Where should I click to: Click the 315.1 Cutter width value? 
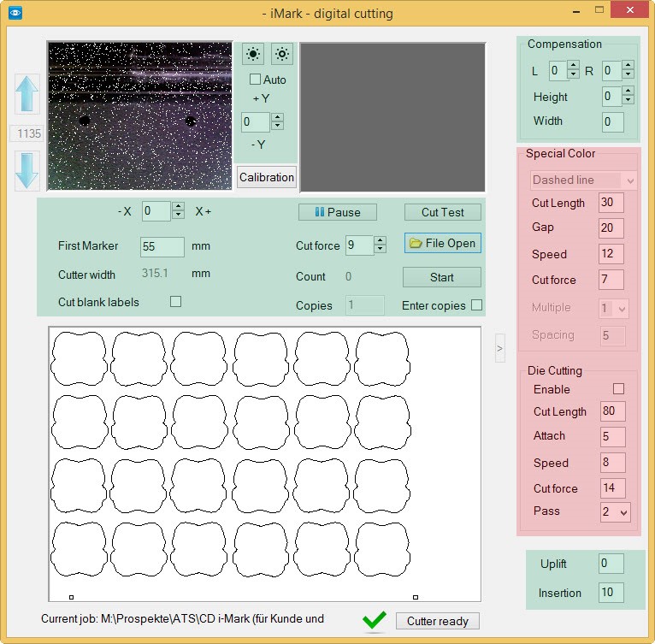(x=155, y=274)
